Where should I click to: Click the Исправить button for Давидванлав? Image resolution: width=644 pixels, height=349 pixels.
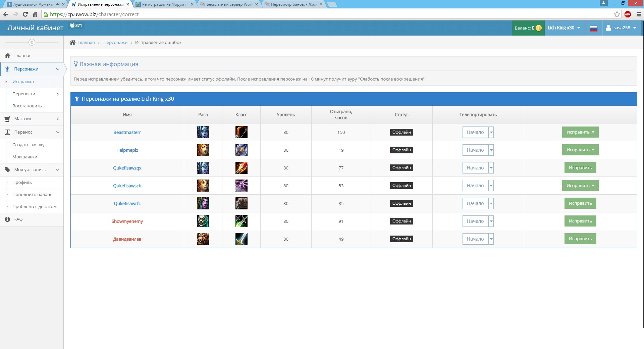580,239
